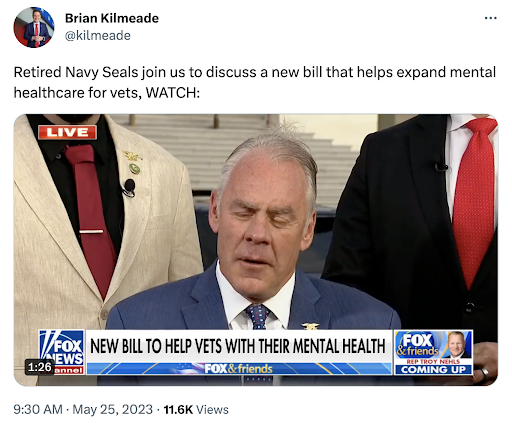
Task: Open the 11.6K Views count
Action: (x=196, y=409)
